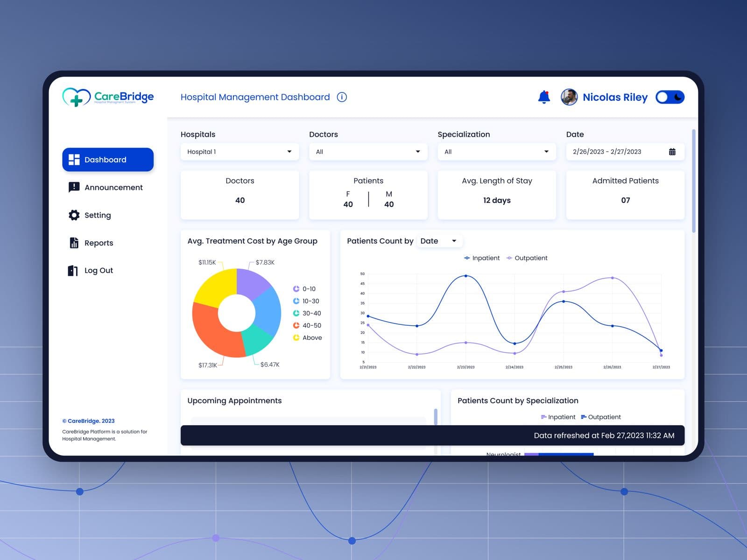Toggle Outpatient series in line chart legend

[527, 258]
